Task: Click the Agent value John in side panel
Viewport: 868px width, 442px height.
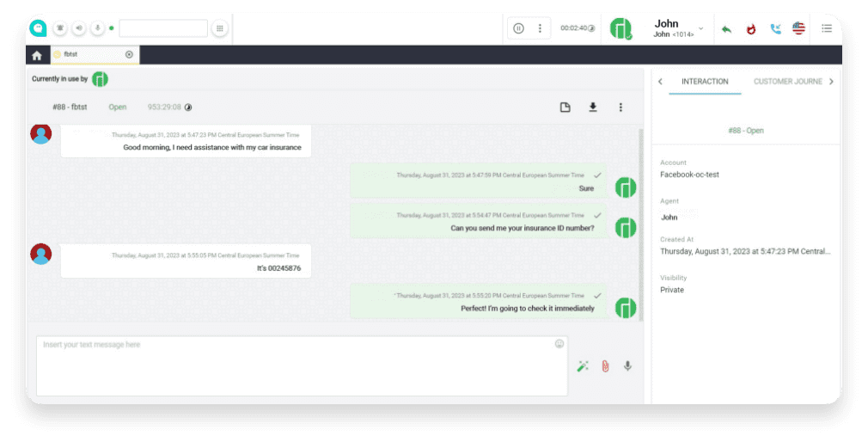Action: tap(669, 217)
